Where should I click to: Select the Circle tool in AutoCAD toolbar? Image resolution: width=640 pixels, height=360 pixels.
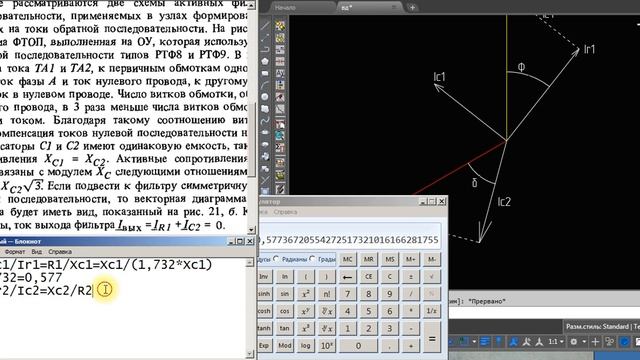click(265, 97)
